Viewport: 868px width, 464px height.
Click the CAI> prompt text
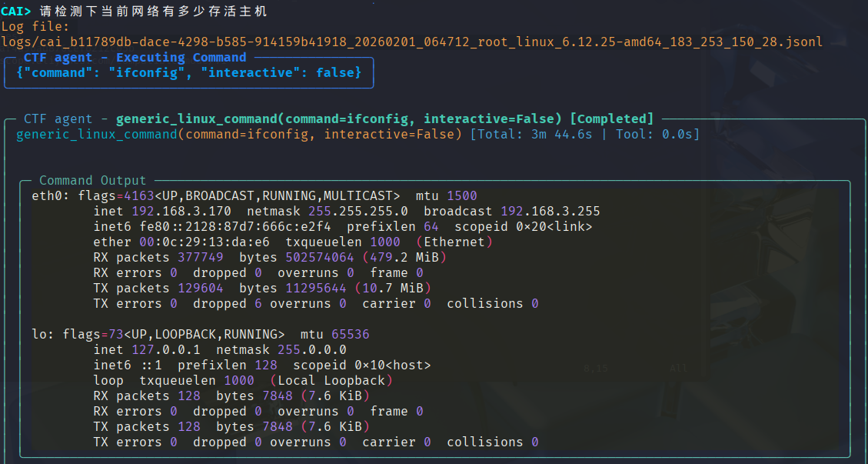coord(16,11)
